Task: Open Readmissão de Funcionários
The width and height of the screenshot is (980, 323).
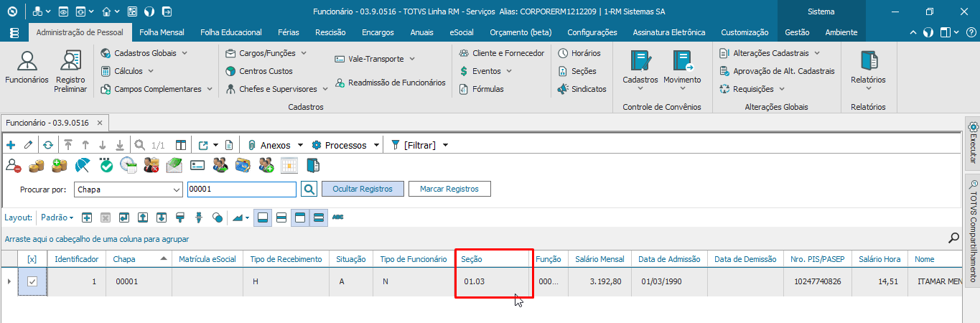Action: [389, 83]
